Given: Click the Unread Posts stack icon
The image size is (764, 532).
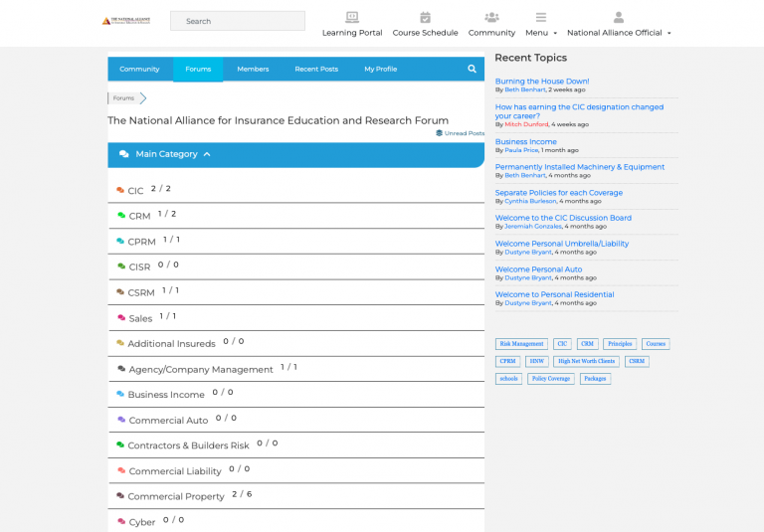Looking at the screenshot, I should (x=439, y=133).
